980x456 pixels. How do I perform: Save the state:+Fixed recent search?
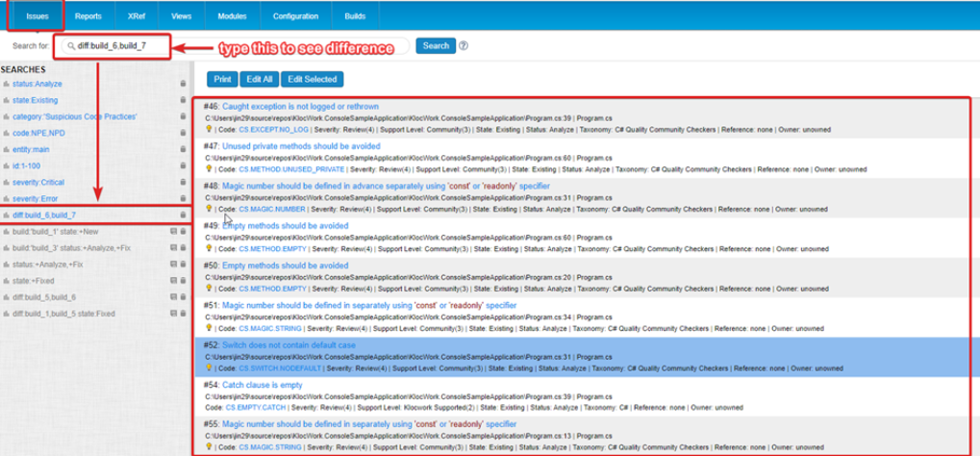174,281
